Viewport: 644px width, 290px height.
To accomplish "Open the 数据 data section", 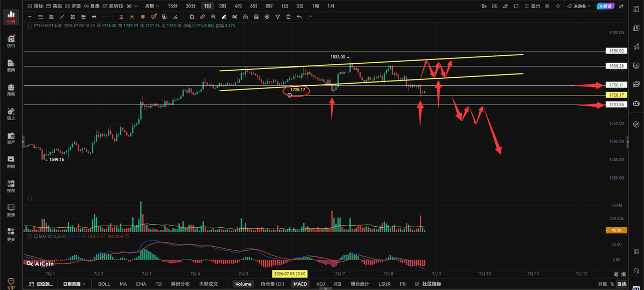I will (11, 210).
